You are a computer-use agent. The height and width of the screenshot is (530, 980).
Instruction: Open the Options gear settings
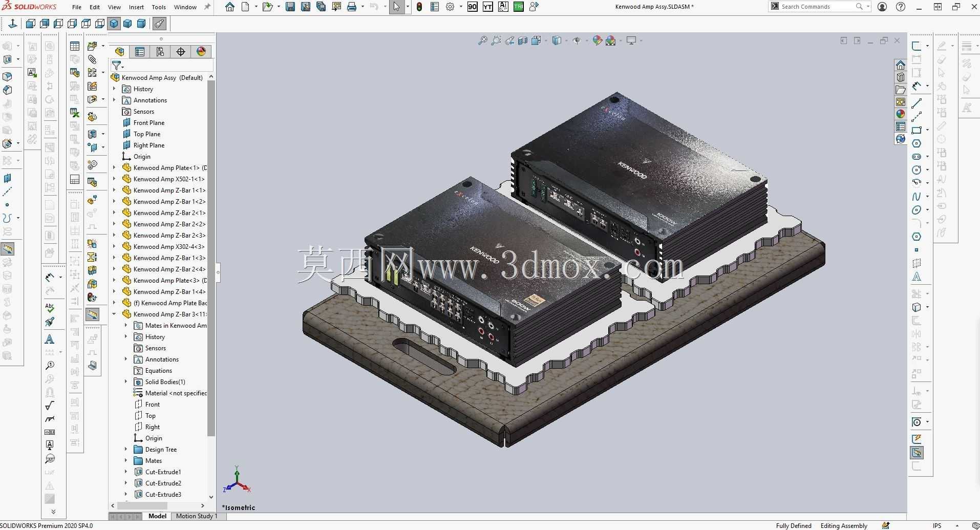450,7
